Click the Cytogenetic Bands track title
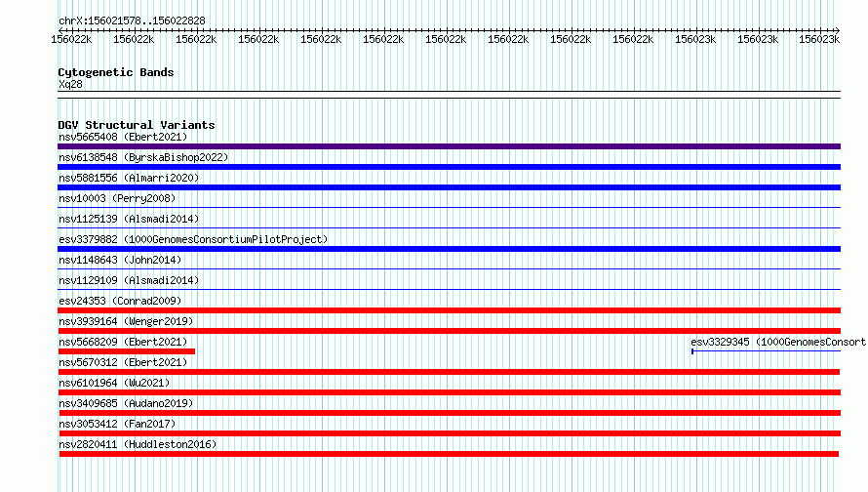 pos(116,72)
